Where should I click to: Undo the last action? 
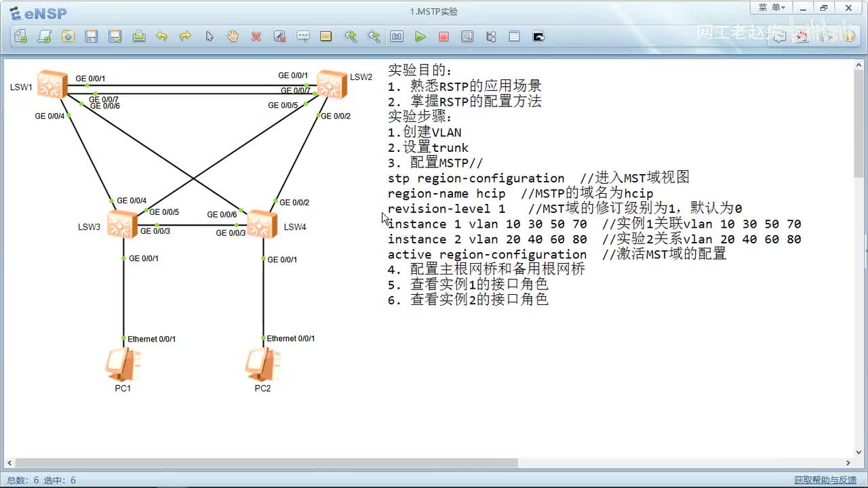[x=161, y=37]
